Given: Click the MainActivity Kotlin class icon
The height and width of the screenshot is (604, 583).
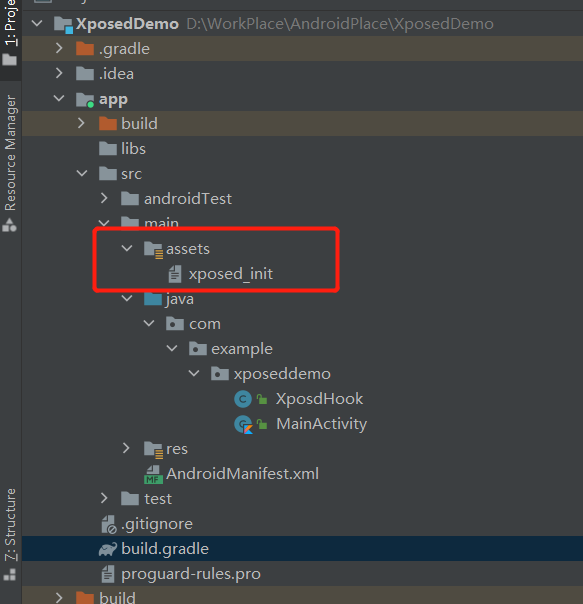Looking at the screenshot, I should pos(244,424).
